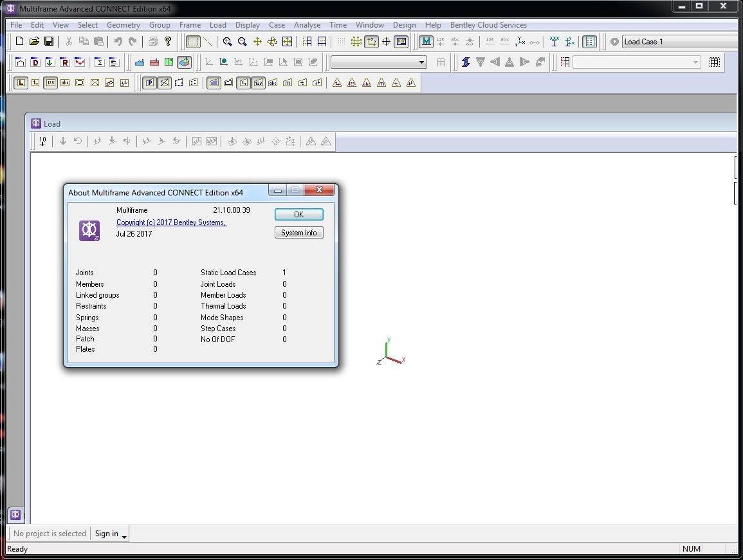Toggle the M member display button
Image resolution: width=743 pixels, height=560 pixels.
click(427, 42)
